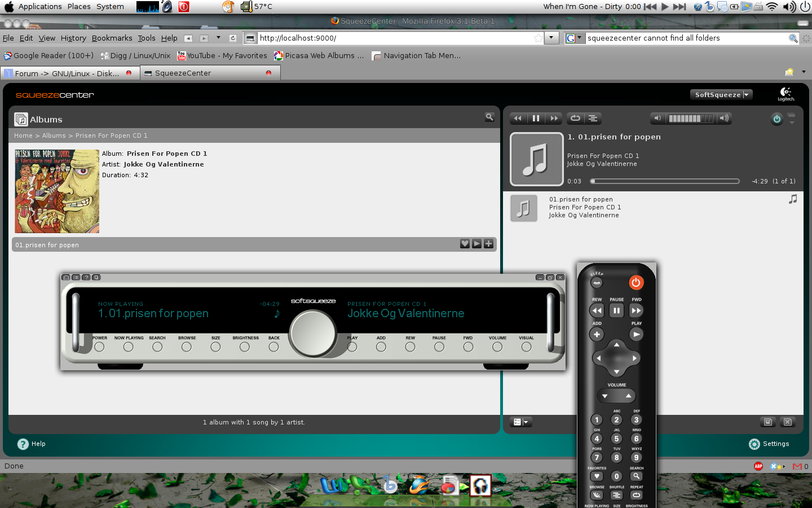
Task: Click the ADD plus button on remote
Action: [597, 334]
